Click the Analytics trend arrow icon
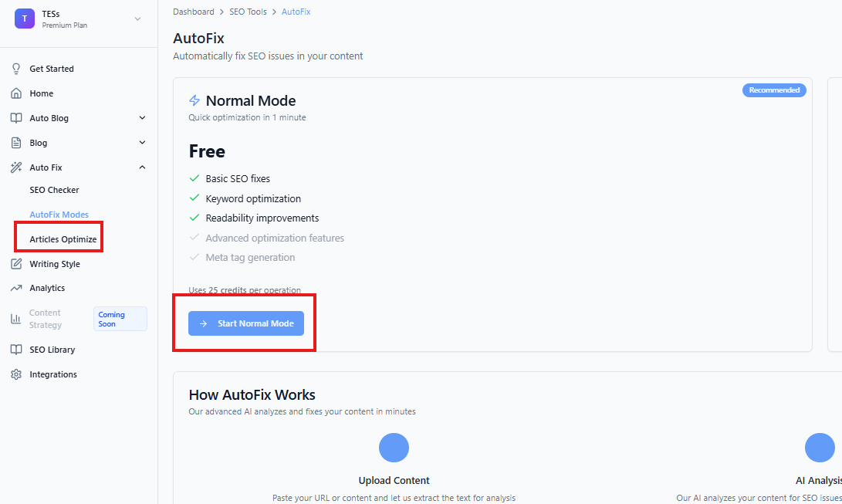 [x=16, y=288]
